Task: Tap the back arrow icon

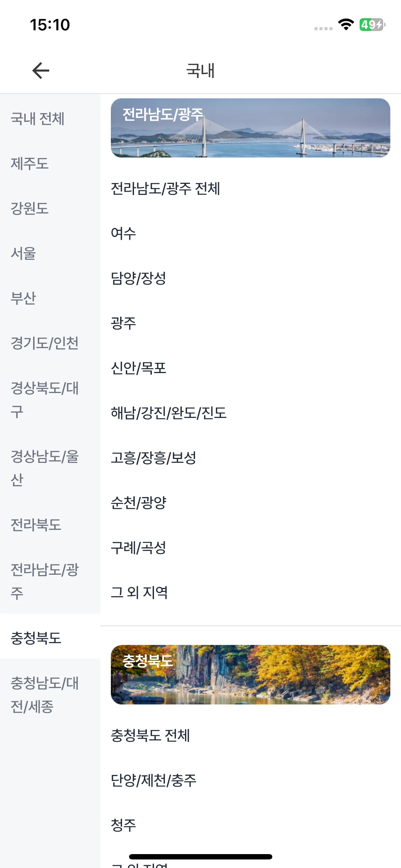Action: [x=41, y=70]
